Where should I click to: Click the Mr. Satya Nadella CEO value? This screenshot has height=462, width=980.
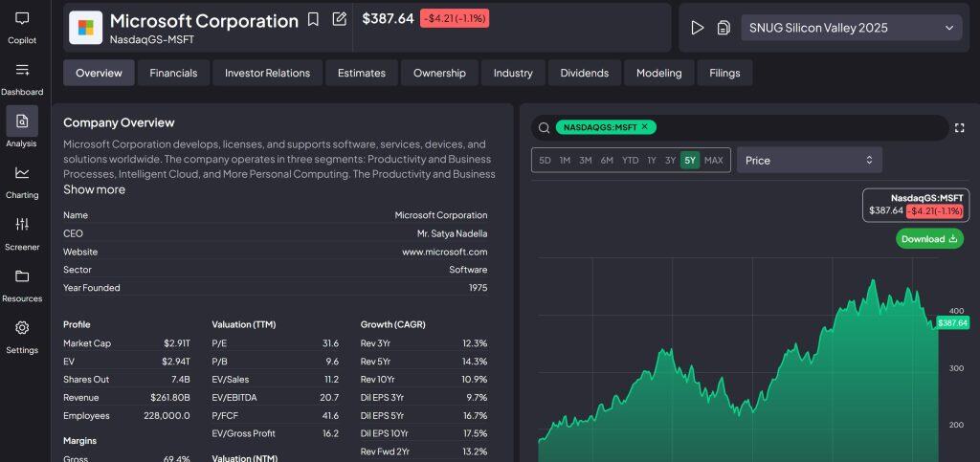click(x=452, y=233)
